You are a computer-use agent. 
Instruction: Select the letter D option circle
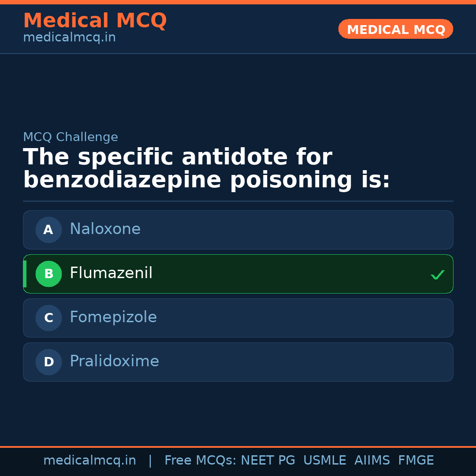(x=48, y=362)
